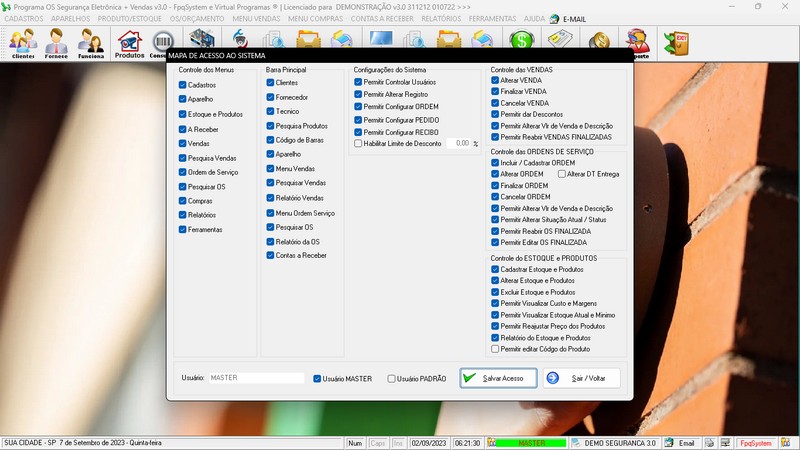Click the barcode Consulta toolbar icon
The width and height of the screenshot is (800, 450).
[x=160, y=42]
